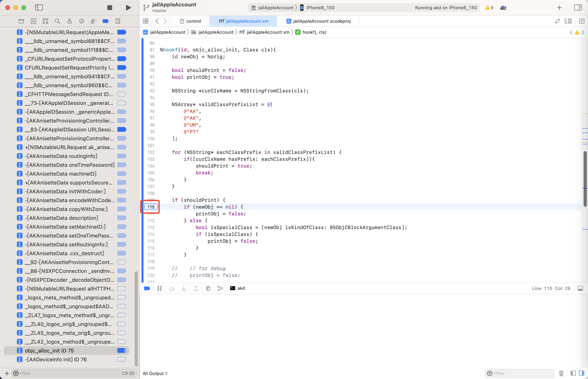Add an editor on the right

pos(582,21)
